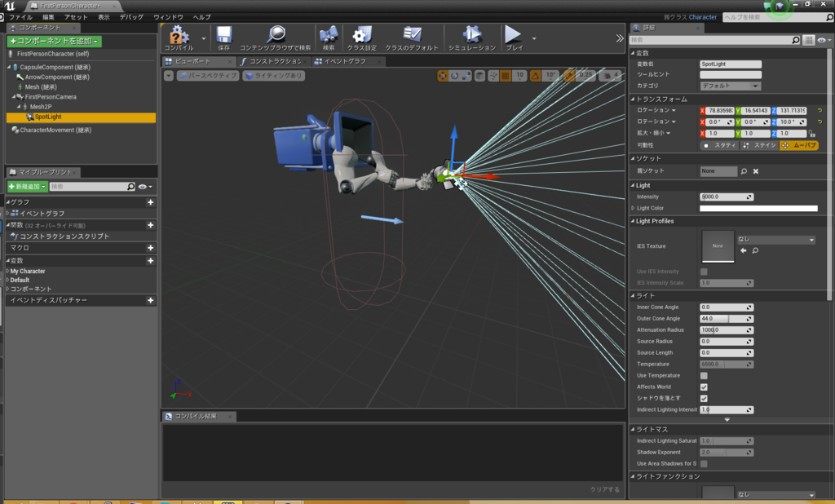Click the Compile toolbar button
This screenshot has width=835, height=504.
179,38
